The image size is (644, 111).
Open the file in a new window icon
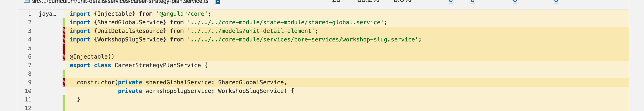218,2
